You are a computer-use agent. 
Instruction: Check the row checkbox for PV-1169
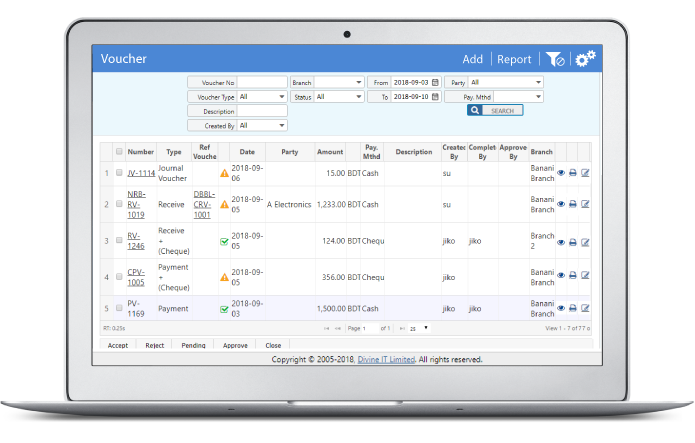point(119,308)
